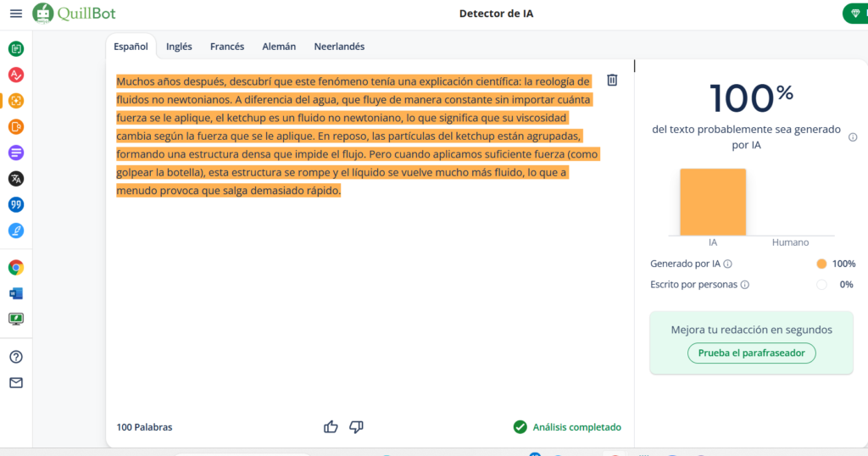
Task: Click the Generado por IA label
Action: click(685, 264)
